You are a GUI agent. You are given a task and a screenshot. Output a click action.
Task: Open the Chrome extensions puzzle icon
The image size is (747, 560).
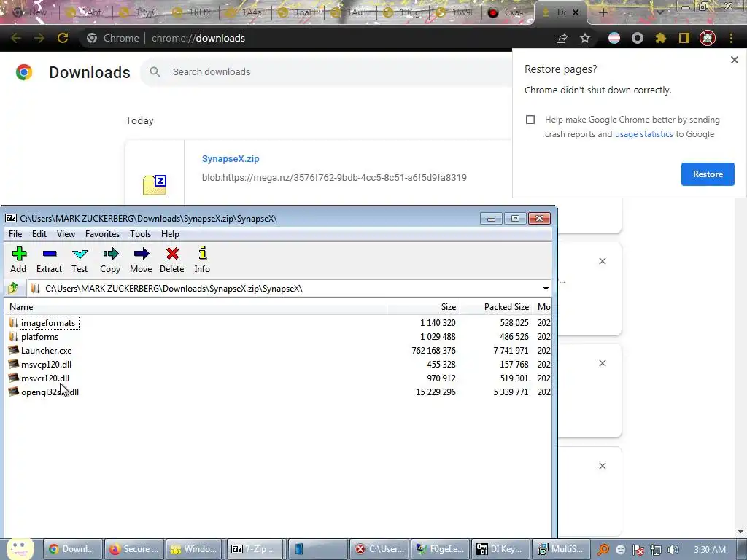(661, 38)
